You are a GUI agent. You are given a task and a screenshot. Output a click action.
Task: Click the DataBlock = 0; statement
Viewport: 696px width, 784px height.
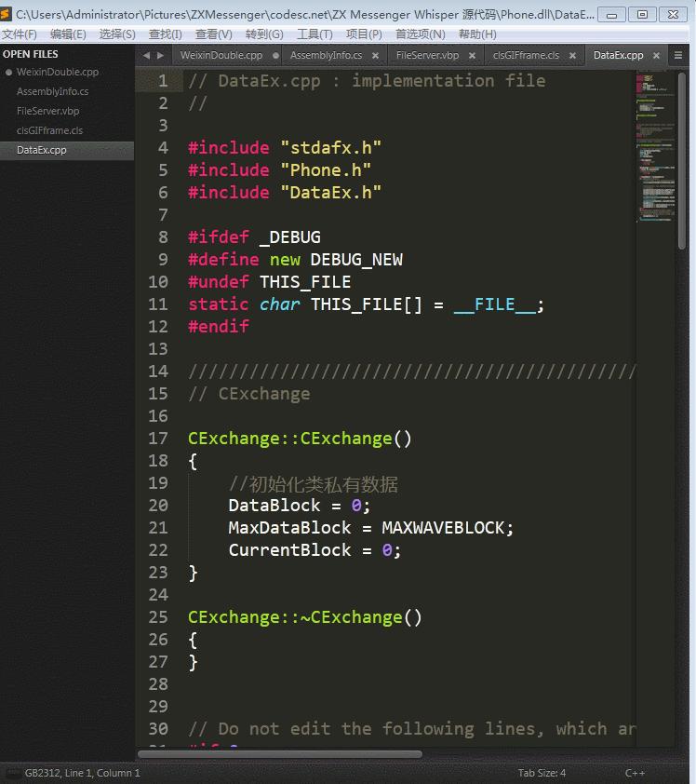300,506
